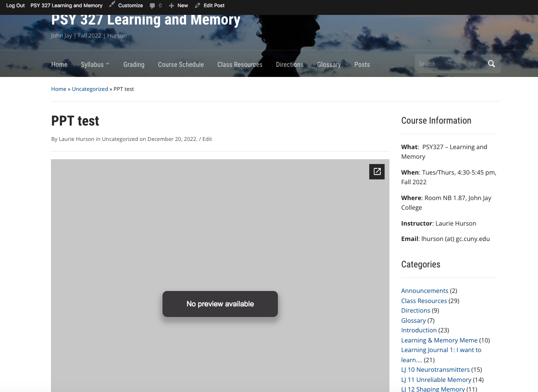Image resolution: width=538 pixels, height=392 pixels.
Task: Expand the Syllabus dropdown menu
Action: tap(95, 64)
